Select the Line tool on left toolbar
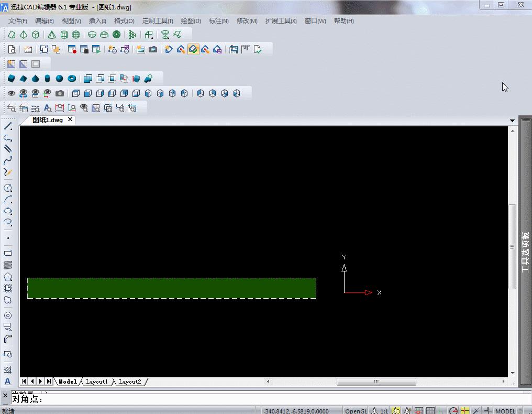This screenshot has height=414, width=532. click(7, 126)
